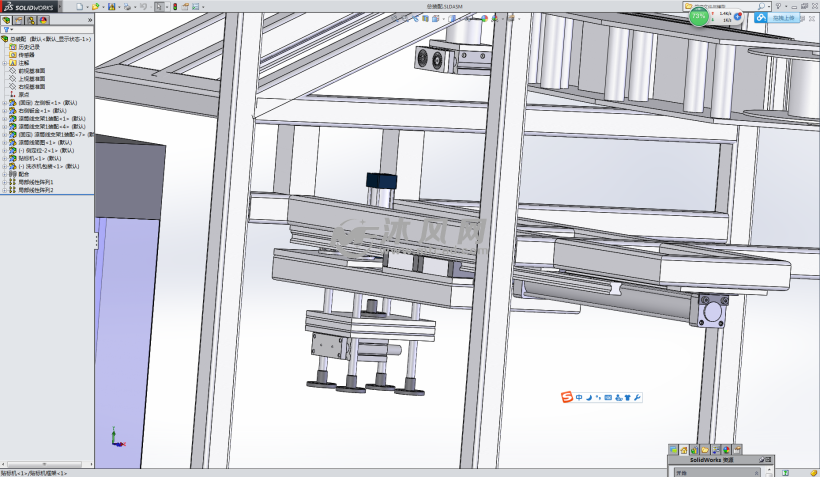
Task: Click the New document icon
Action: (x=80, y=6)
